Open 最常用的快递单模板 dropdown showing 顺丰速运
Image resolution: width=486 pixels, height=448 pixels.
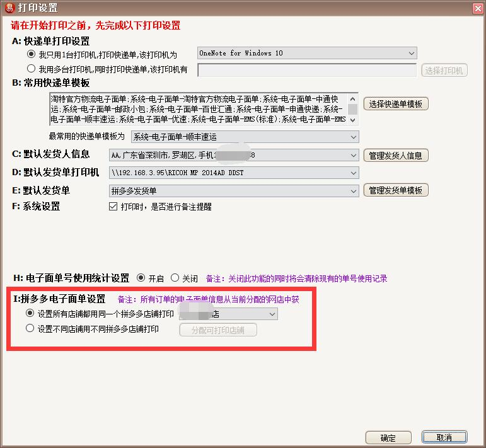coord(245,137)
